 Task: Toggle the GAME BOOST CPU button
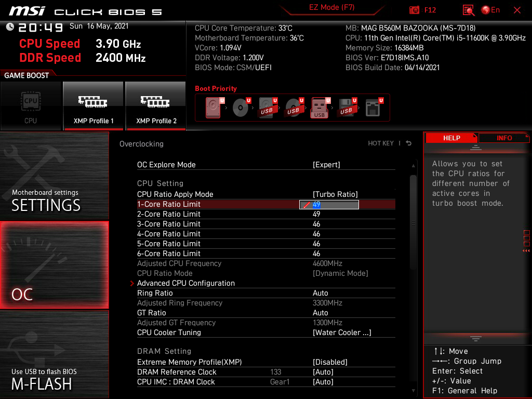pos(31,106)
